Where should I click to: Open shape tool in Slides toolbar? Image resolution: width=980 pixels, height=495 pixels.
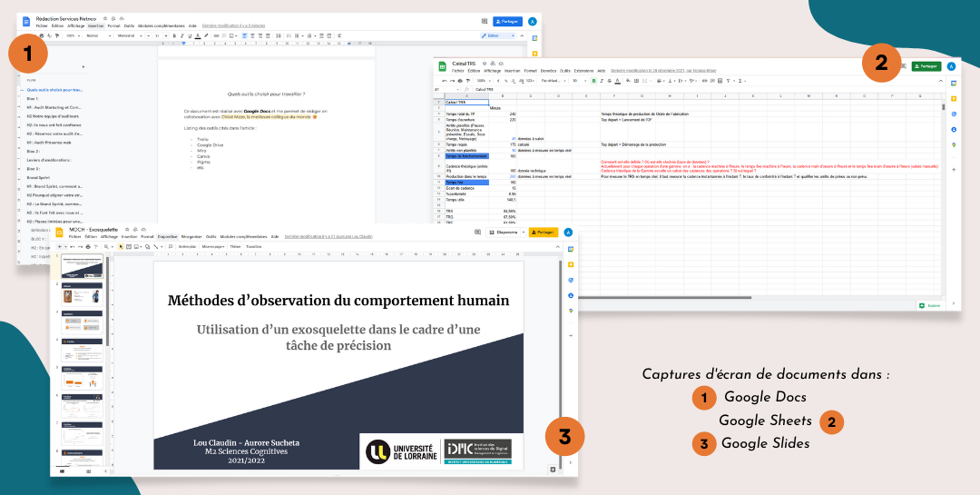(148, 246)
